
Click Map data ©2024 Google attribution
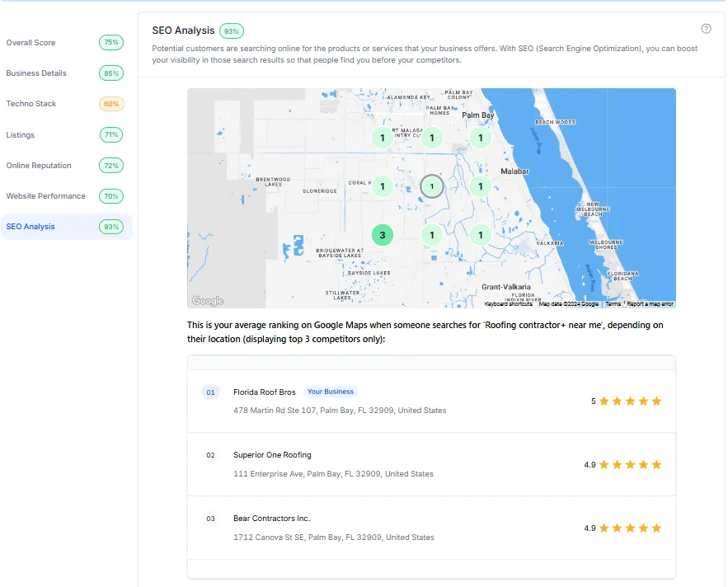click(x=569, y=303)
